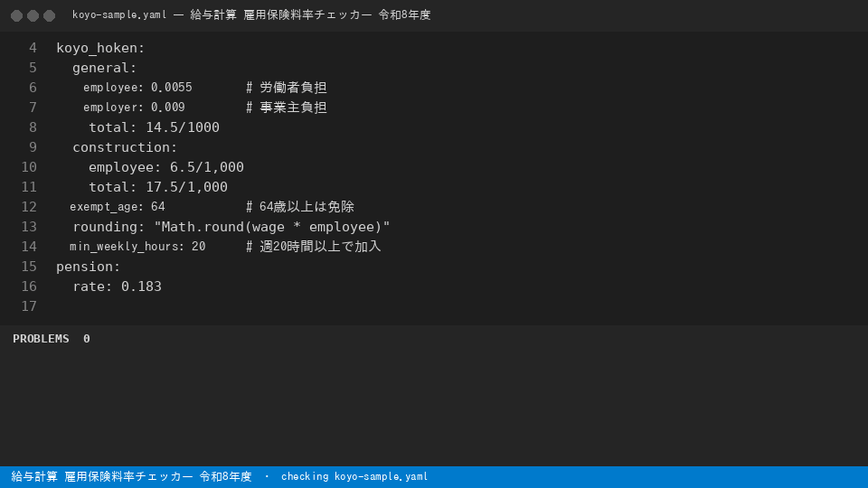Click the rounding Math.round line

click(231, 227)
